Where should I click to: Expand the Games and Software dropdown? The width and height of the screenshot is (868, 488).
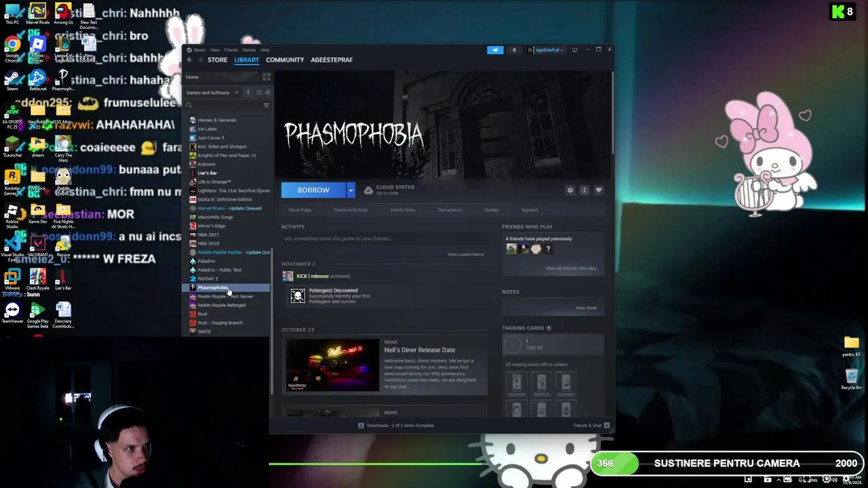pos(212,92)
